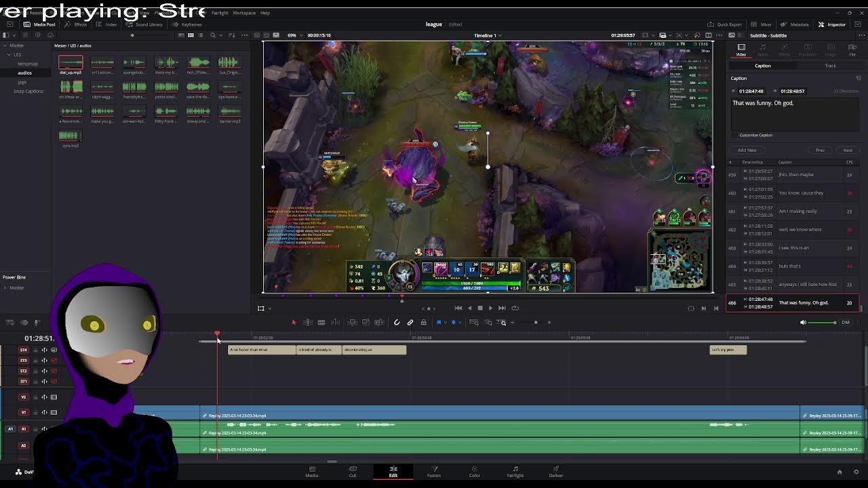
Task: Toggle linked selection chain
Action: pyautogui.click(x=410, y=323)
